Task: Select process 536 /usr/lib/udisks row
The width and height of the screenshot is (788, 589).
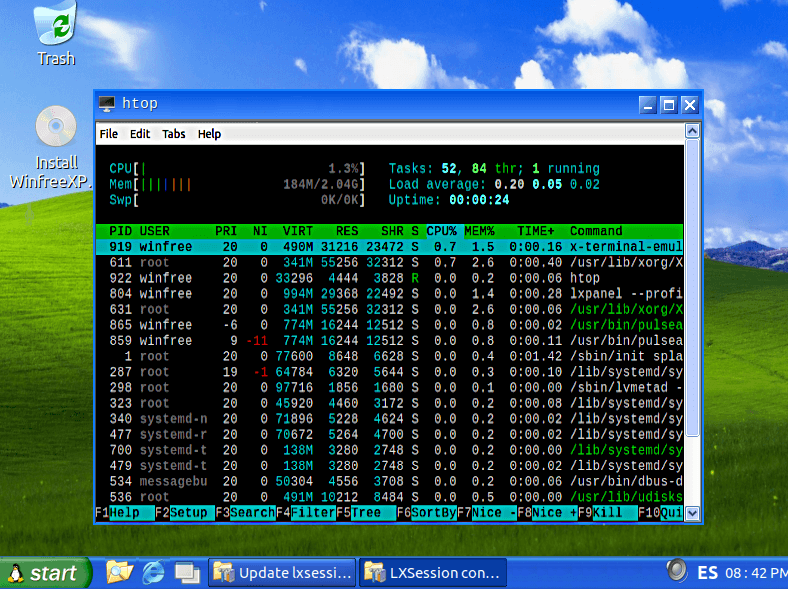Action: point(389,497)
